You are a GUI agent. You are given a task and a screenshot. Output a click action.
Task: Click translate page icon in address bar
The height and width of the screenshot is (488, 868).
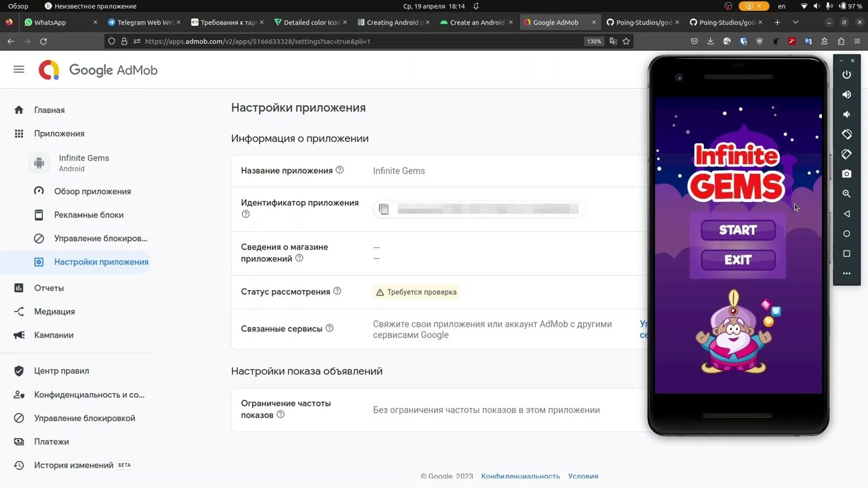(x=613, y=41)
